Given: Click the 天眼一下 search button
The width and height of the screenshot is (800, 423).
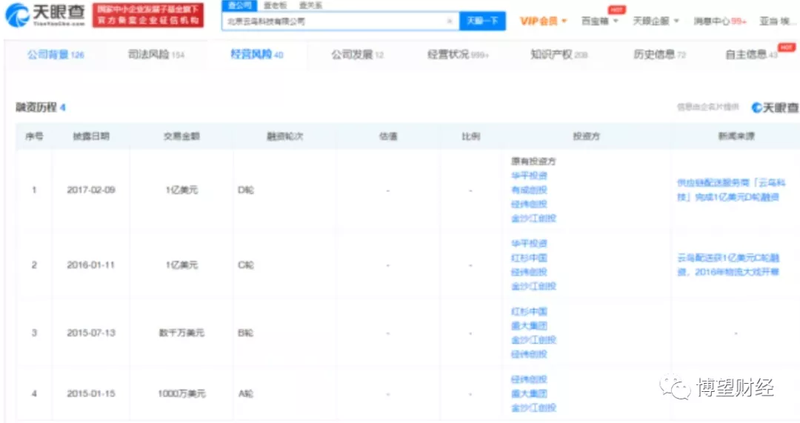Looking at the screenshot, I should tap(483, 21).
